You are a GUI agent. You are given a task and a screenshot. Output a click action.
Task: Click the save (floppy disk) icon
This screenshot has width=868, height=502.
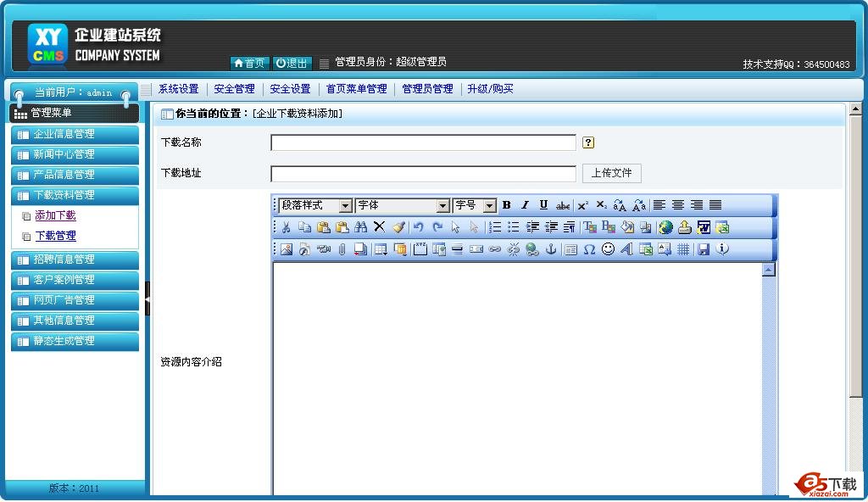pos(703,249)
